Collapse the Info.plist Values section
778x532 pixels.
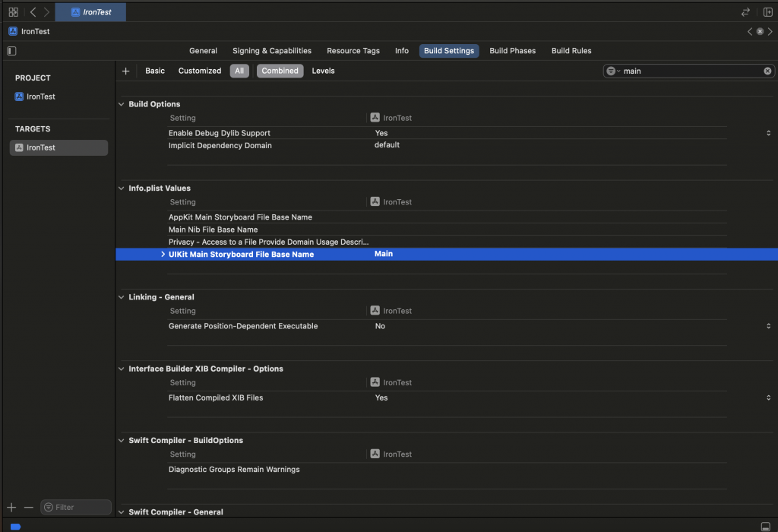click(x=121, y=188)
